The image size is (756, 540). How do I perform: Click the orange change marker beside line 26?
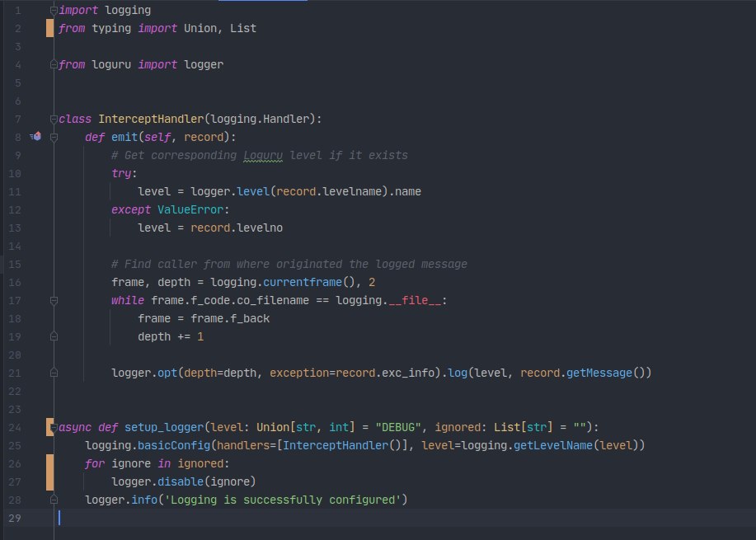[49, 472]
